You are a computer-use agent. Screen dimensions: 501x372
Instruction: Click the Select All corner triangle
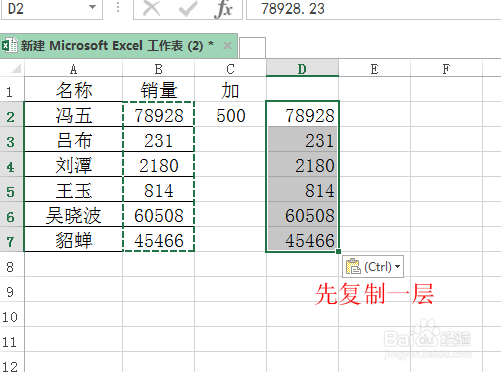(x=16, y=68)
